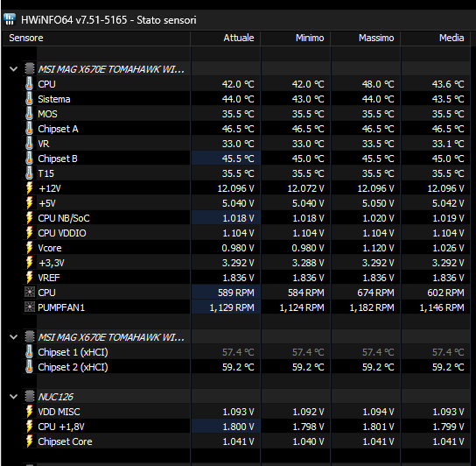Click the Media column header

(x=436, y=38)
